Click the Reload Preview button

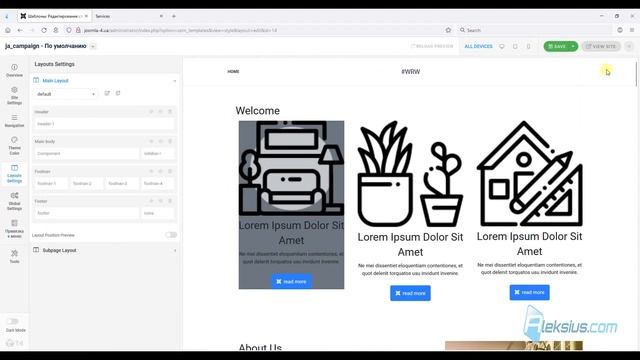pyautogui.click(x=432, y=46)
